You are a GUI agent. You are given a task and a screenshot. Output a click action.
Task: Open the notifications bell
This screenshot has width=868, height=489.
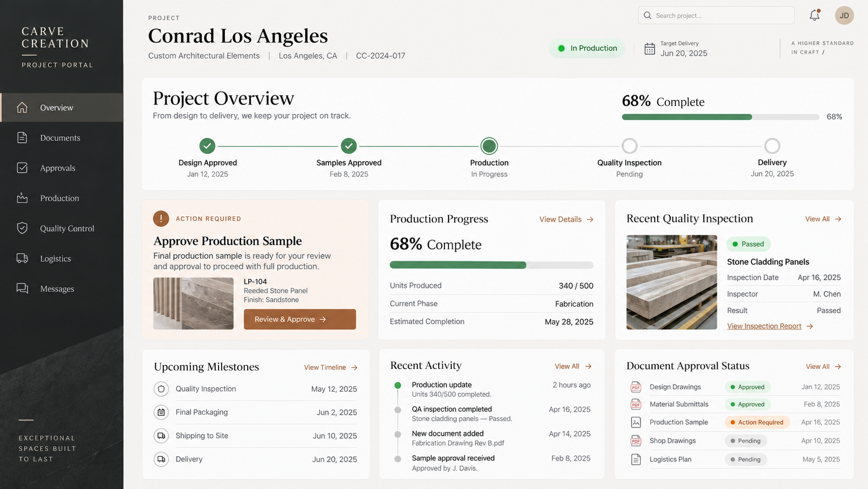(x=815, y=15)
